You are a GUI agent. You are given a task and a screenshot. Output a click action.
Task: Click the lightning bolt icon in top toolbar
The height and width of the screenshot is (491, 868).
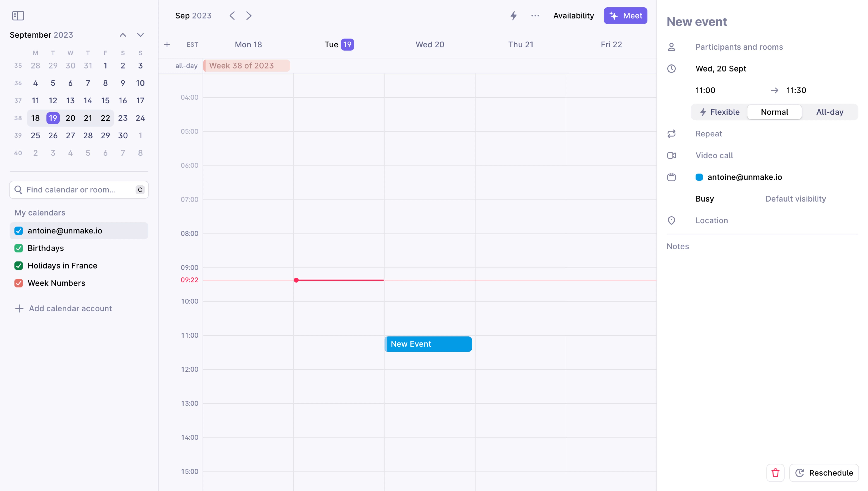tap(513, 16)
